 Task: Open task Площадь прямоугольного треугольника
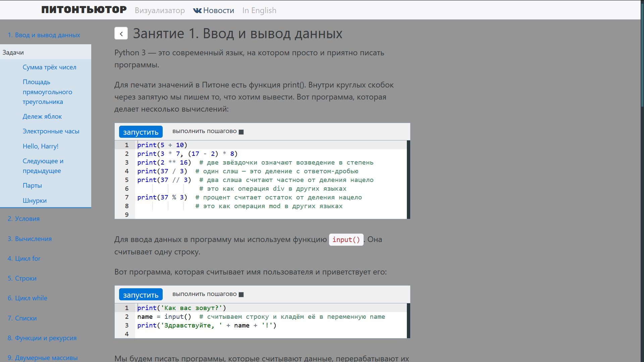click(47, 92)
